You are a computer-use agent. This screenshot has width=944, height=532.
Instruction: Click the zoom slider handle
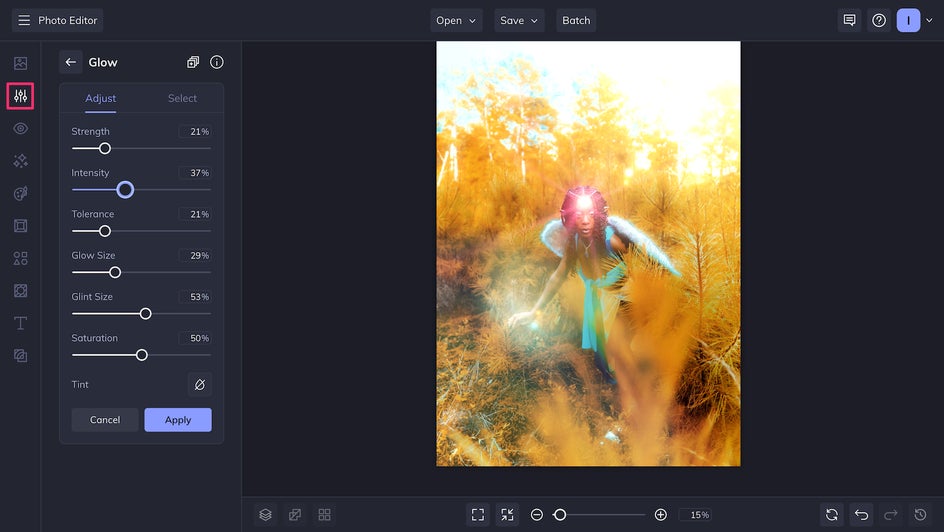point(560,515)
